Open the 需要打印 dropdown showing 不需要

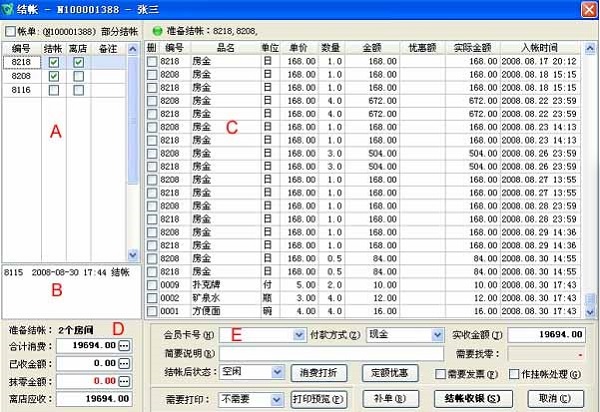pyautogui.click(x=276, y=400)
